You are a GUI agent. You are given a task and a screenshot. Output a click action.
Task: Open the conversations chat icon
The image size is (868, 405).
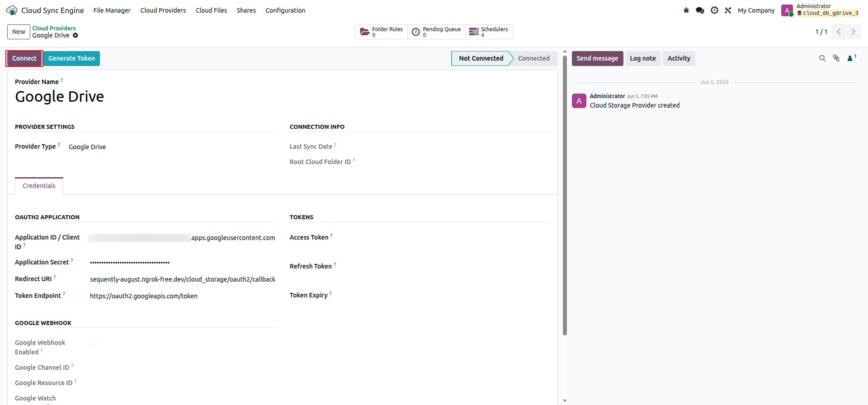coord(700,10)
